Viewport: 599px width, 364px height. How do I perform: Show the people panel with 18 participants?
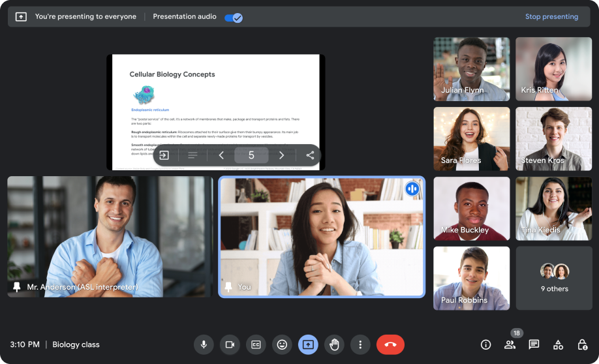[510, 345]
